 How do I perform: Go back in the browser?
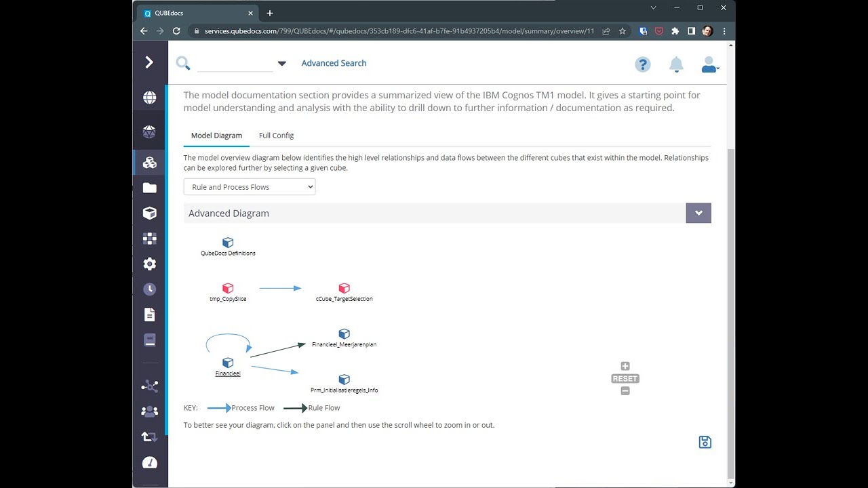pos(144,31)
